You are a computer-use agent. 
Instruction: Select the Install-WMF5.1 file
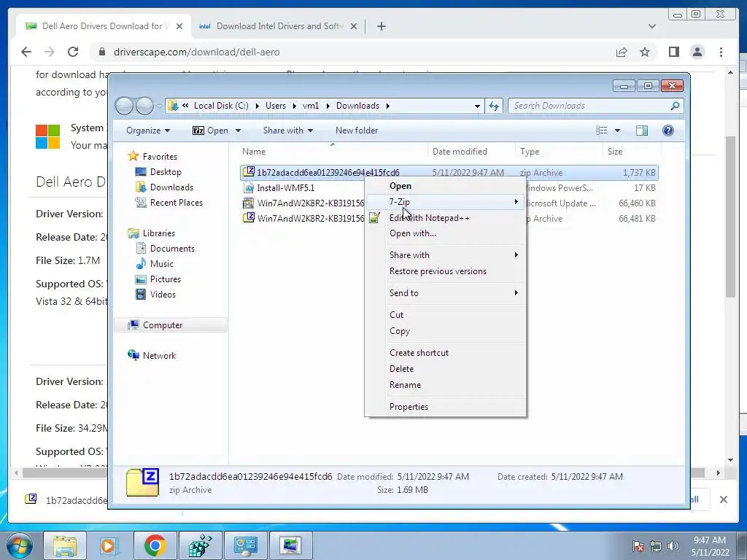tap(285, 188)
